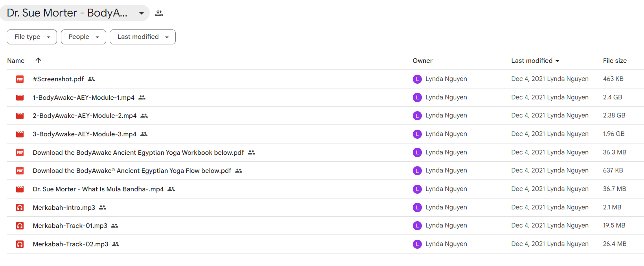Click the 2.38 GB file size value
Image resolution: width=644 pixels, height=266 pixels.
point(614,116)
